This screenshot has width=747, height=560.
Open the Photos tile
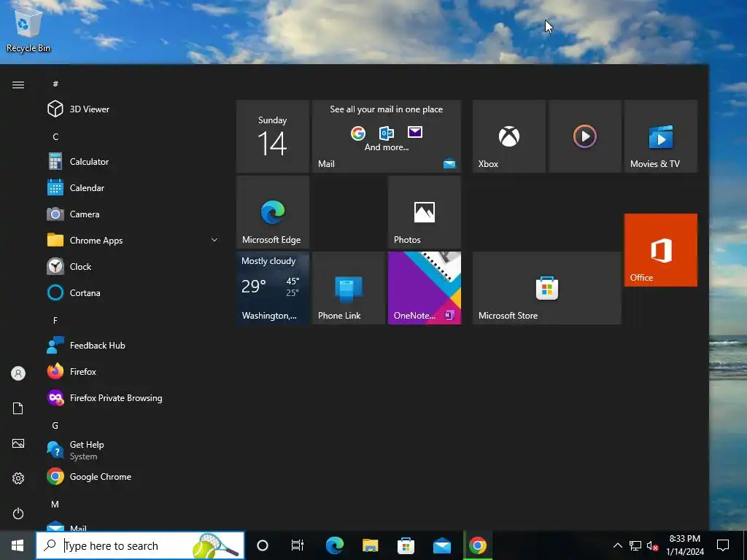tap(425, 212)
